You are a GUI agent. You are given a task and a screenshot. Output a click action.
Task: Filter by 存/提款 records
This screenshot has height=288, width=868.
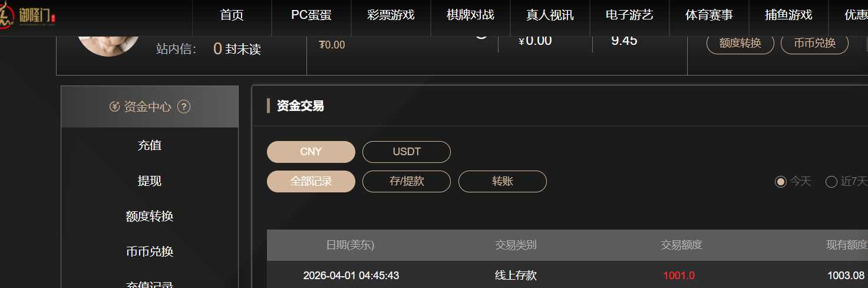click(407, 181)
